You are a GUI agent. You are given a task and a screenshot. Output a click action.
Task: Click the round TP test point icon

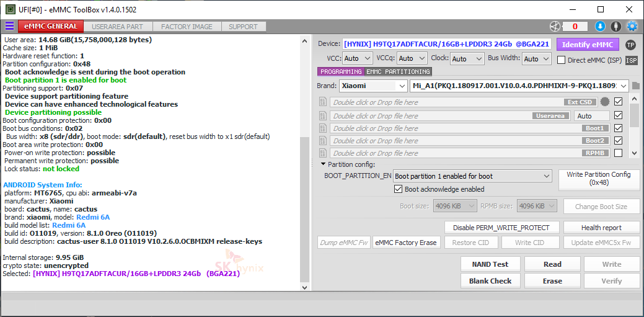(x=630, y=45)
